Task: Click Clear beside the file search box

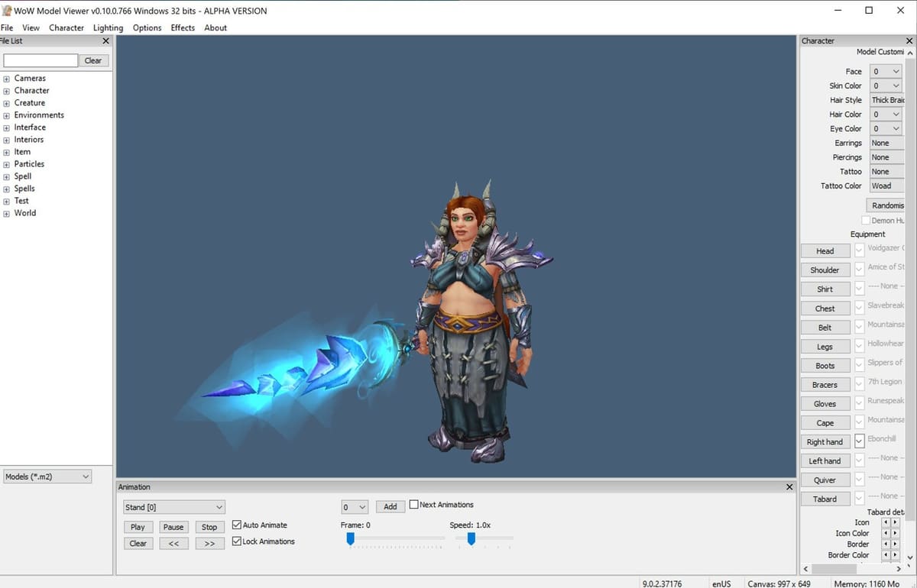Action: pos(93,60)
